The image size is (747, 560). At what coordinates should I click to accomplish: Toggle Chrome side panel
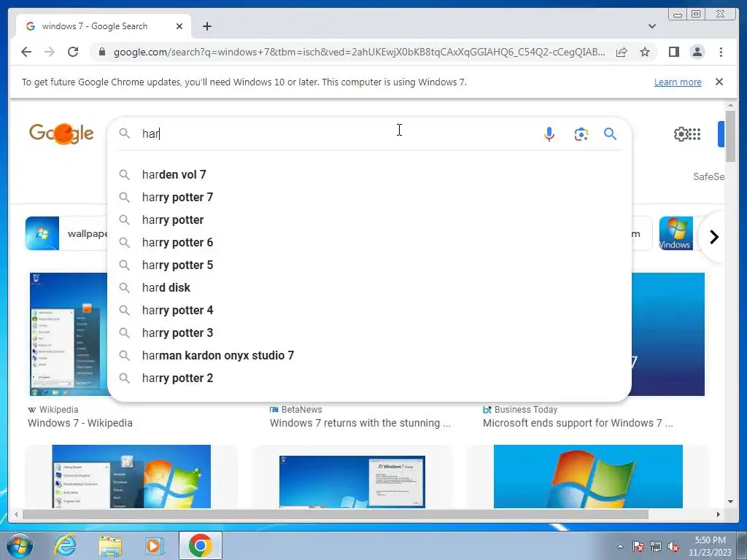tap(673, 52)
